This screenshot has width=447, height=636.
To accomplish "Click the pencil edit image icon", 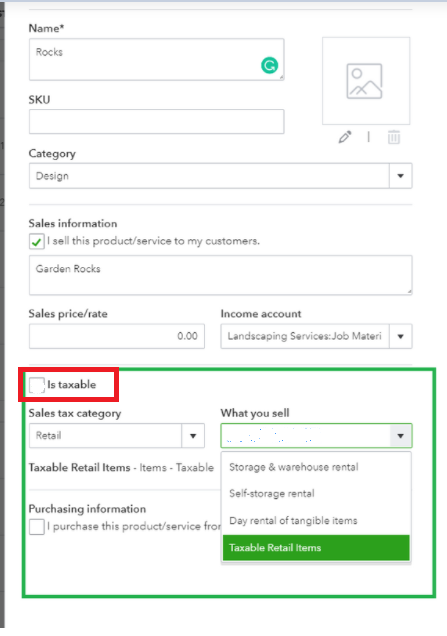I will pyautogui.click(x=345, y=137).
